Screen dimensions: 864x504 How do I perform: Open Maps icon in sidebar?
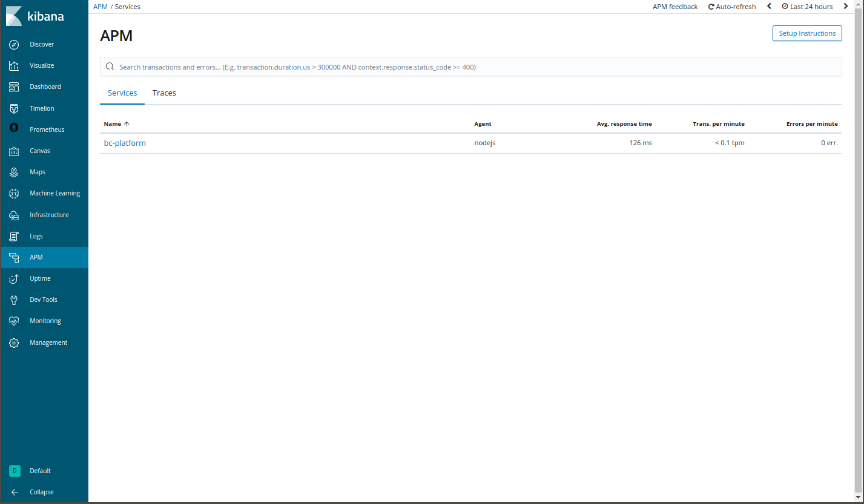click(15, 172)
